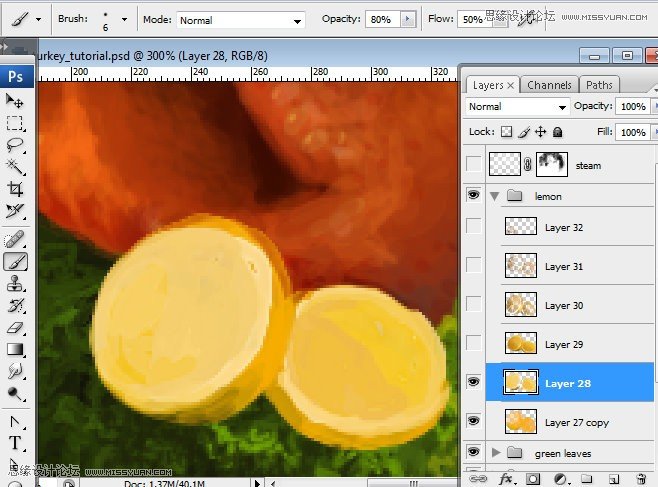Select the Layers tab
Screen dimensions: 658x487
[x=488, y=85]
